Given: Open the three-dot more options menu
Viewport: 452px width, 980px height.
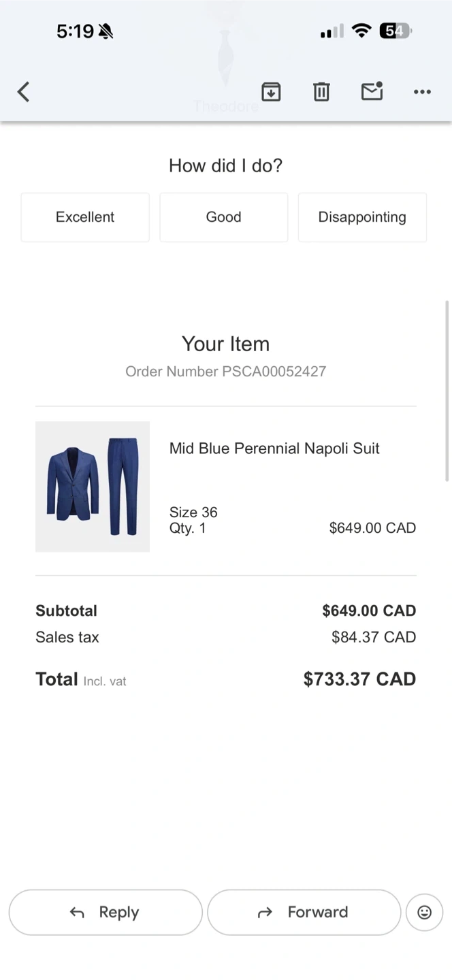Looking at the screenshot, I should click(x=422, y=92).
